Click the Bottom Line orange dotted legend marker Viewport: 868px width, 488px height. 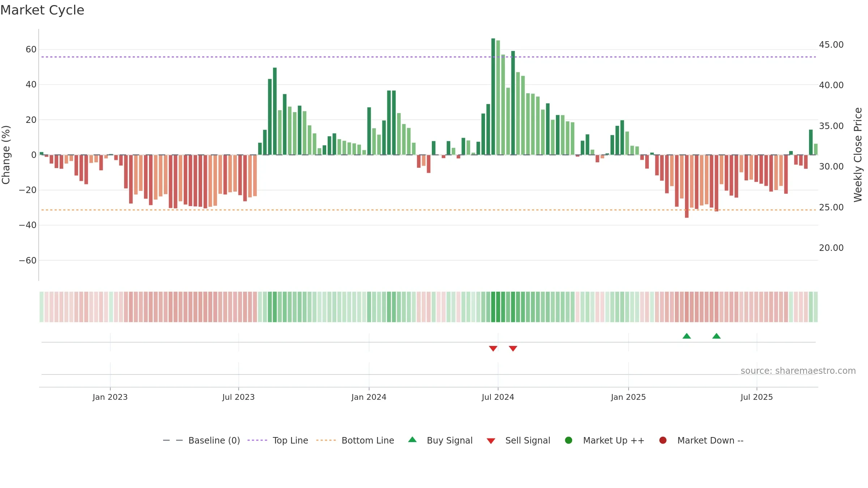click(326, 440)
